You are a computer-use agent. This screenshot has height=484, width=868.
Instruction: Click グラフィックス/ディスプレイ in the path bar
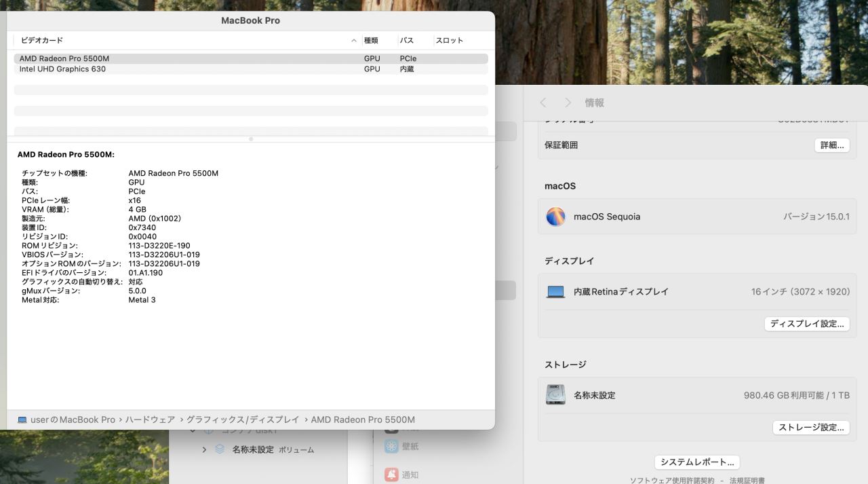[x=242, y=420]
